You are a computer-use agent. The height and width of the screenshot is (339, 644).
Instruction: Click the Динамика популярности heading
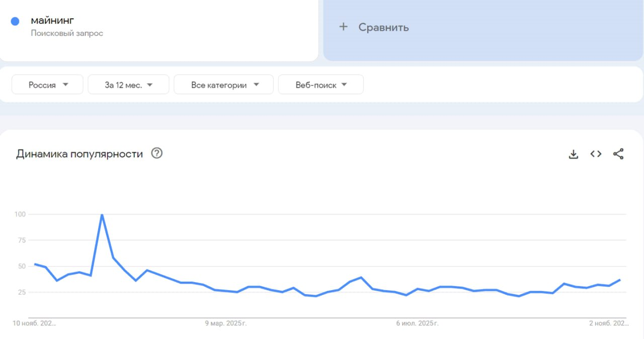[x=79, y=154]
